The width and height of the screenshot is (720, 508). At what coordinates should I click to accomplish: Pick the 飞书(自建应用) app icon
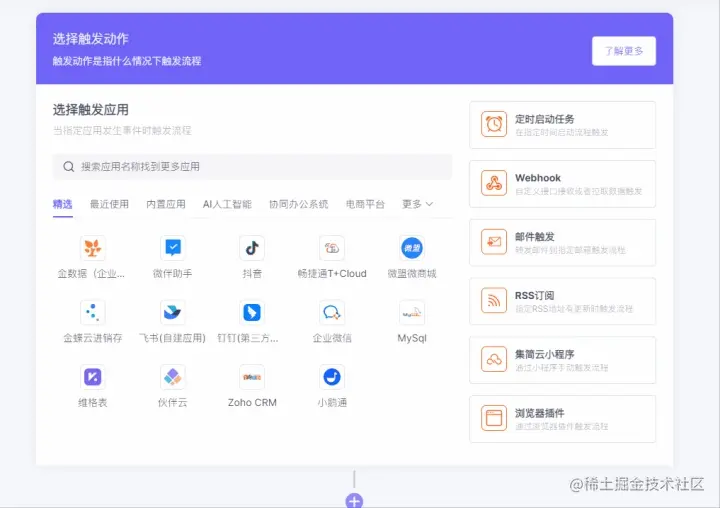click(172, 312)
